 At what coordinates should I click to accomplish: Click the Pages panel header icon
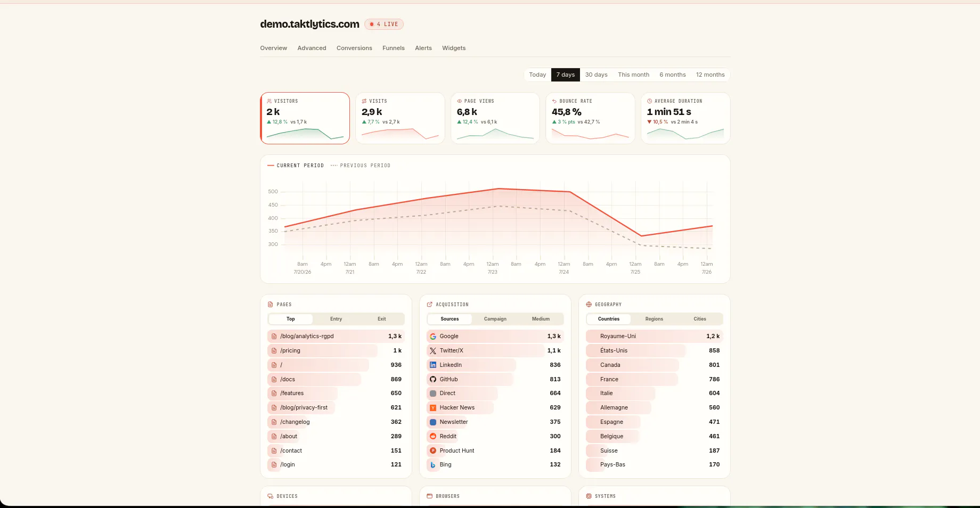click(271, 305)
